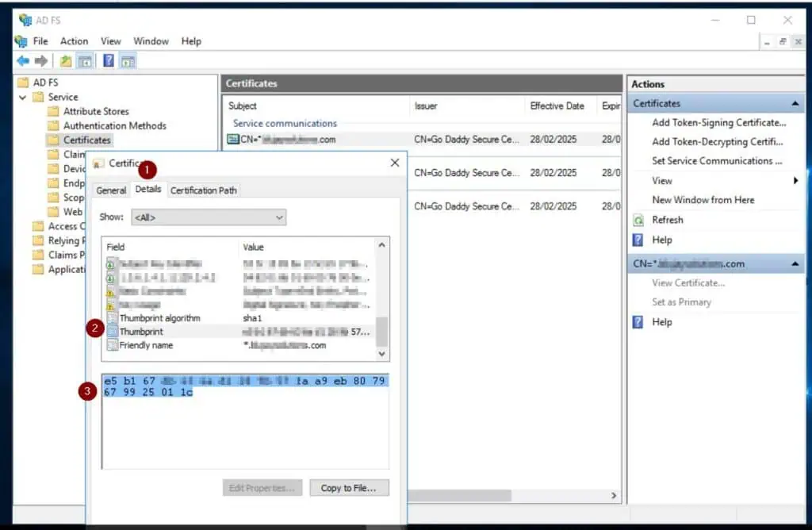Click the Thumbprint algorithm field icon
812x530 pixels.
click(x=112, y=317)
